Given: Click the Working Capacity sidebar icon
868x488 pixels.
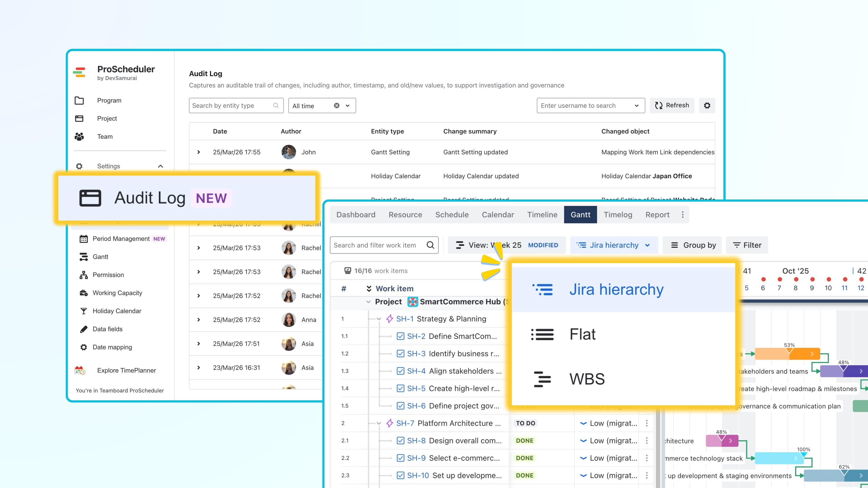Looking at the screenshot, I should click(84, 293).
